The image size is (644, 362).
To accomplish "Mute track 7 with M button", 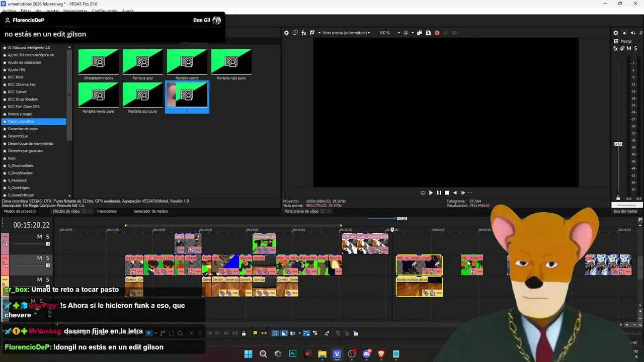I will (39, 258).
